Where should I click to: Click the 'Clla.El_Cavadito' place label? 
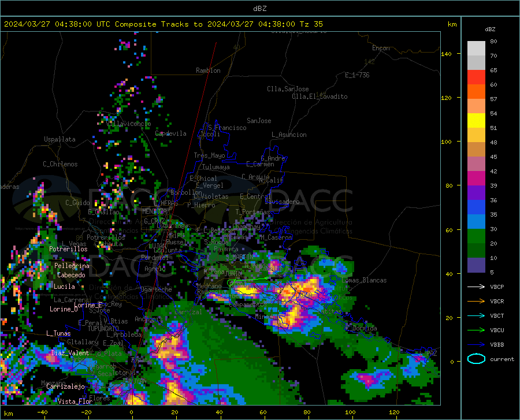click(320, 96)
